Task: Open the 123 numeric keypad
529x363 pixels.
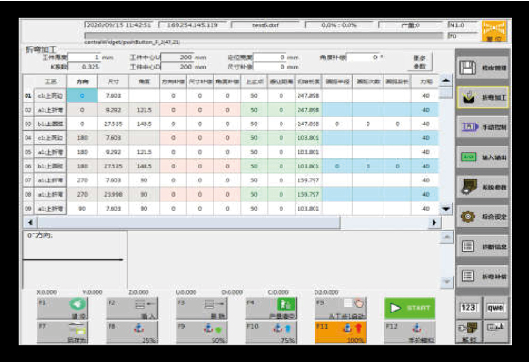Action: [469, 308]
